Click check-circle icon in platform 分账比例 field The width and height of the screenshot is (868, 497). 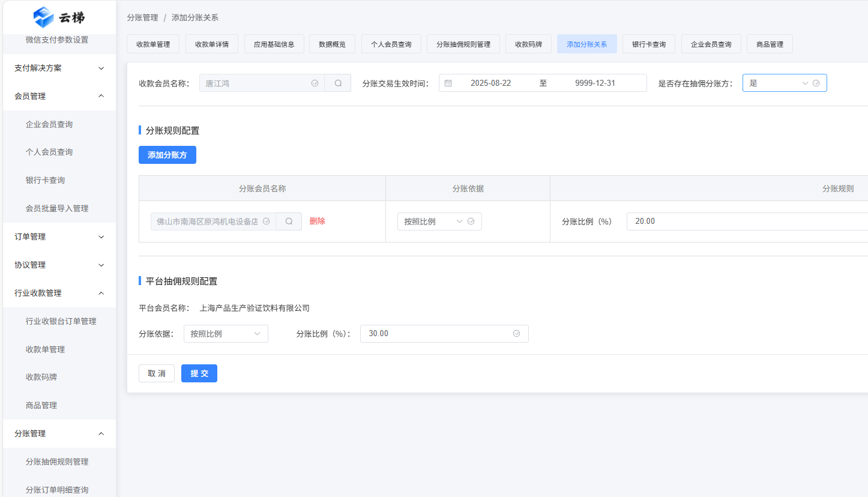coord(516,334)
